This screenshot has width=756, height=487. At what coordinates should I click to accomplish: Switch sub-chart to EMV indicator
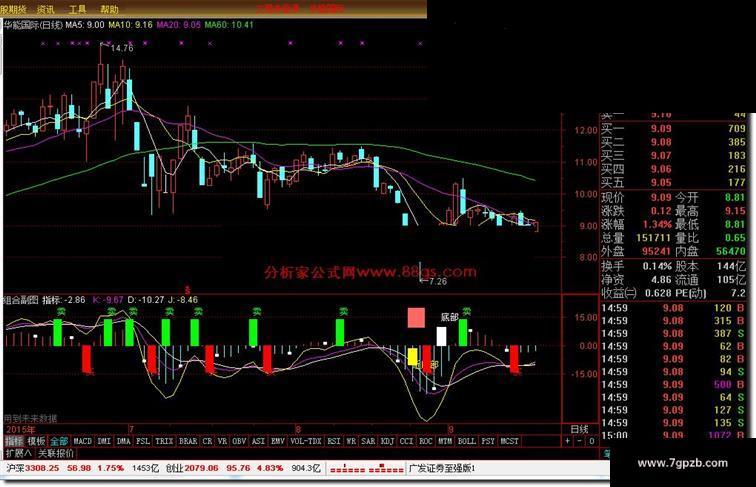pos(278,441)
